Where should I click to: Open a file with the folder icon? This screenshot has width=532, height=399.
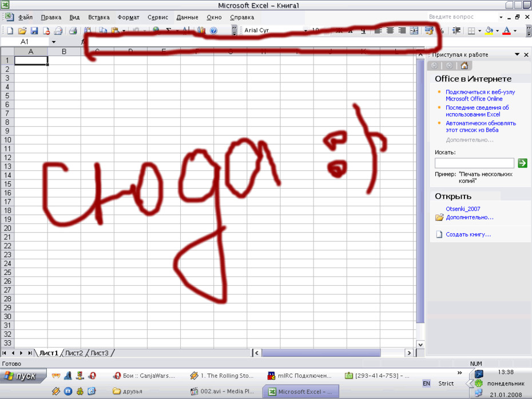22,31
